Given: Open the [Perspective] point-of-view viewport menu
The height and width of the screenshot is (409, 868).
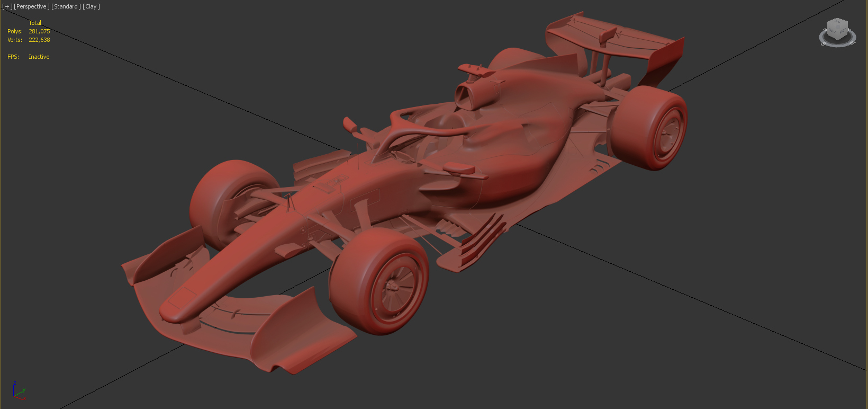Looking at the screenshot, I should tap(32, 6).
